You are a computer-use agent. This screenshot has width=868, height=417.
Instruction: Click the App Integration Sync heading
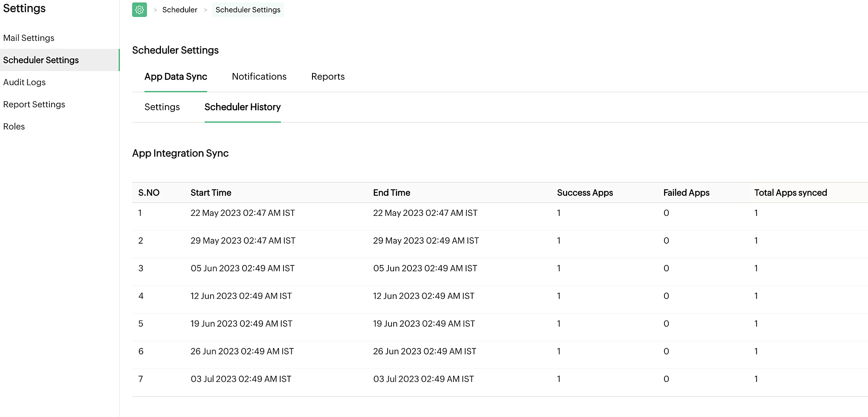point(181,153)
